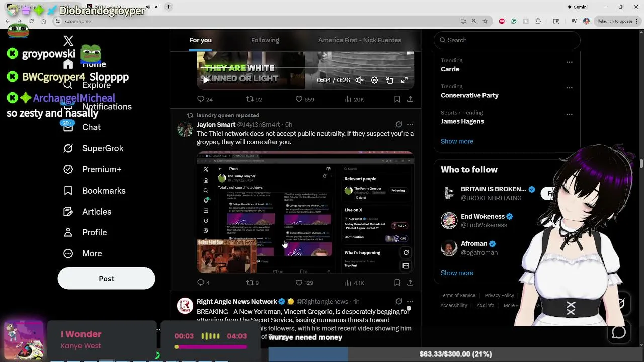This screenshot has width=644, height=362.
Task: Open options for Carrie trend
Action: click(569, 62)
